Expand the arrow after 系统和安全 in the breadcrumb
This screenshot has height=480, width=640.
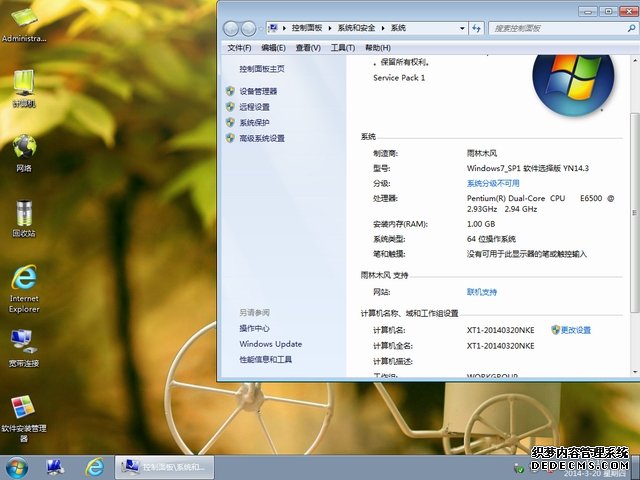pyautogui.click(x=383, y=28)
